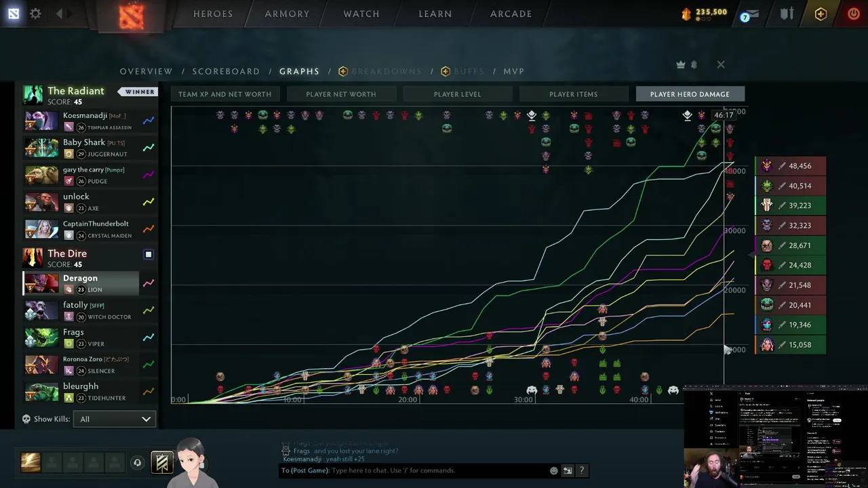
Task: Toggle Baby Shark's graph line
Action: coord(149,147)
